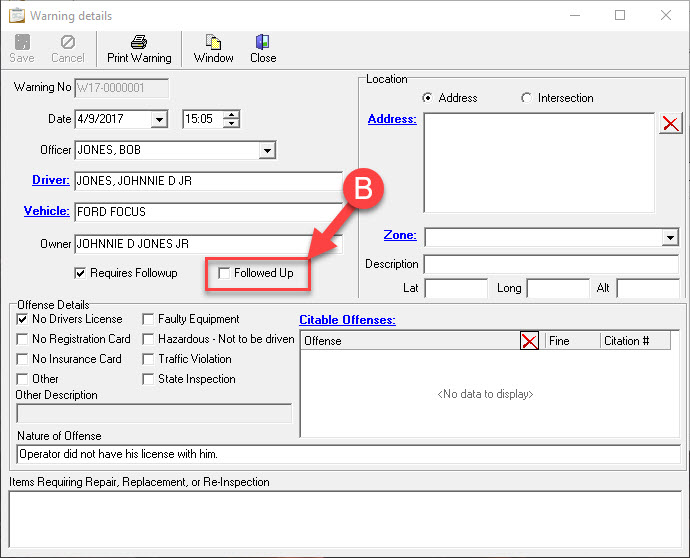The image size is (690, 558).
Task: Check the Faulty Equipment checkbox
Action: click(x=148, y=319)
